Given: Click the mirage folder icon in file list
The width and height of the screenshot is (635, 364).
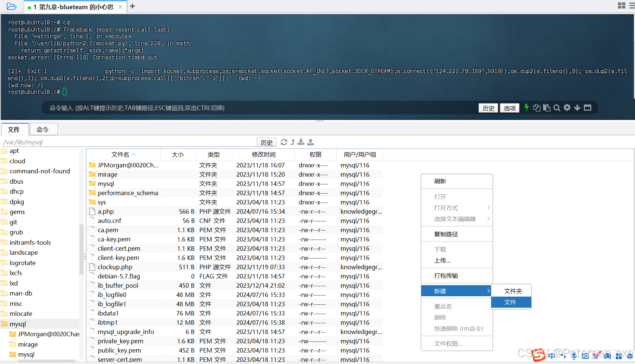Looking at the screenshot, I should (x=92, y=174).
